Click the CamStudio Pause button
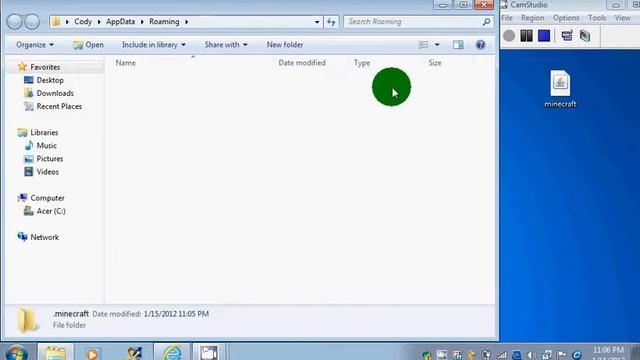640x360 pixels. [x=526, y=36]
